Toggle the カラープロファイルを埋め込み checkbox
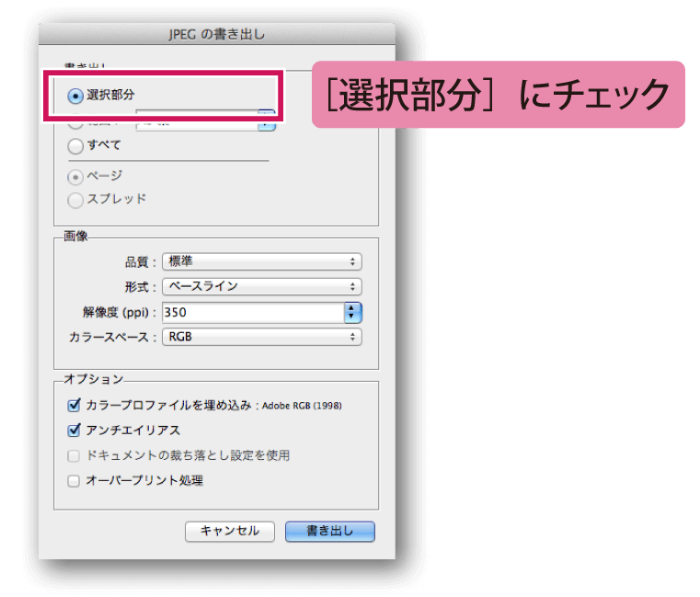 [x=75, y=405]
